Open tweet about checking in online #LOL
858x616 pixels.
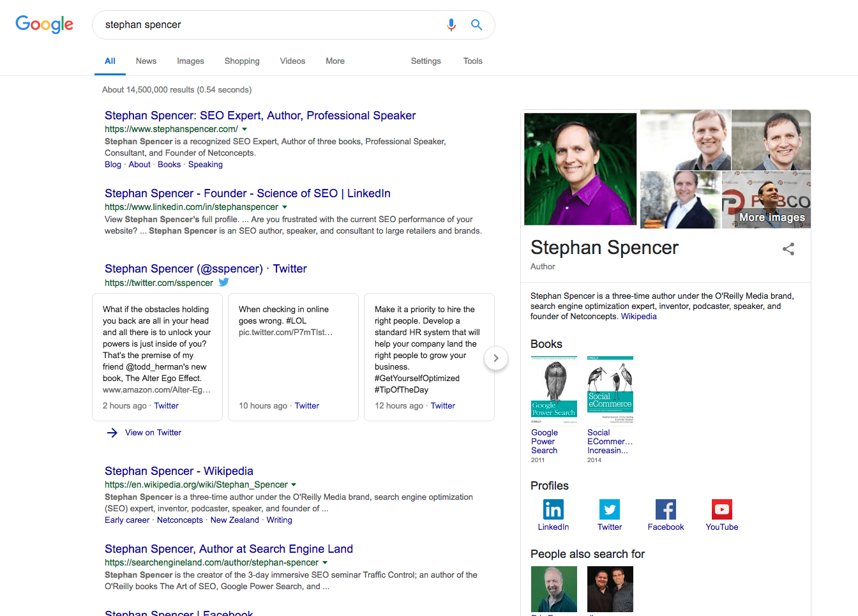[293, 357]
